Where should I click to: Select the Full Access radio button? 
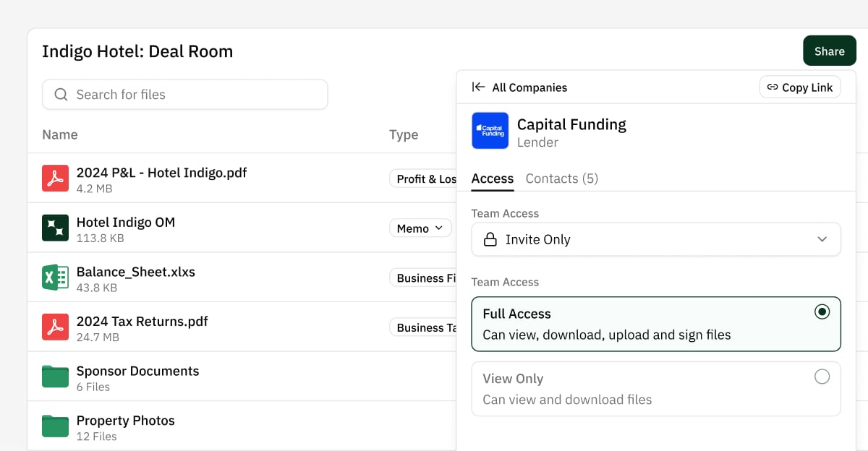pos(822,312)
